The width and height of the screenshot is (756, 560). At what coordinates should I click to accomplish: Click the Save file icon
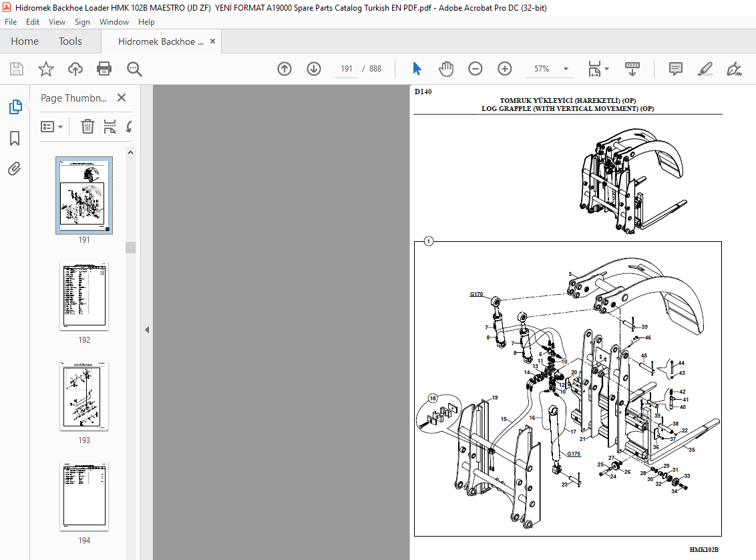(x=17, y=69)
